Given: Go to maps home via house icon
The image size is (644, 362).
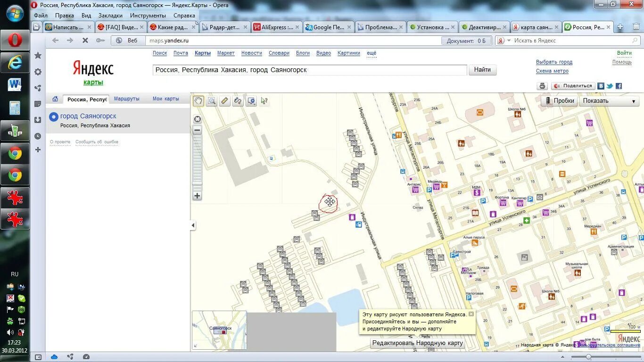Looking at the screenshot, I should [x=55, y=99].
